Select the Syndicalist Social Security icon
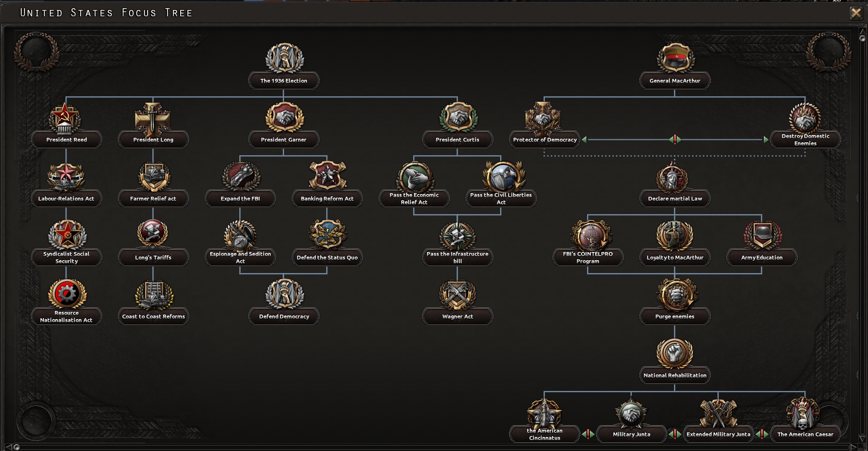The width and height of the screenshot is (868, 451). (67, 235)
